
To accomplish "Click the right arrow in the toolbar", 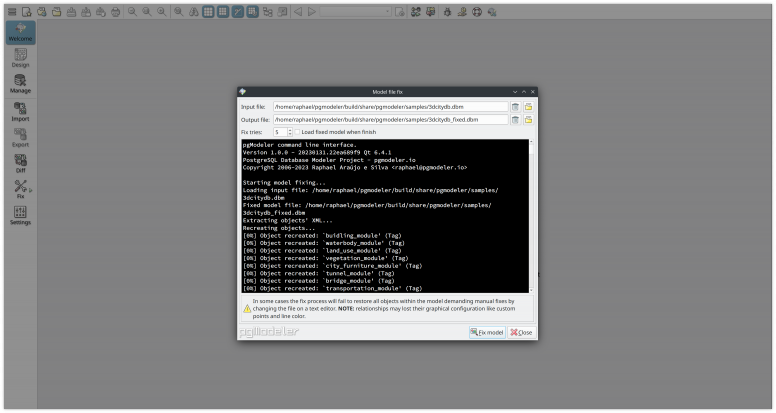I will tap(312, 12).
